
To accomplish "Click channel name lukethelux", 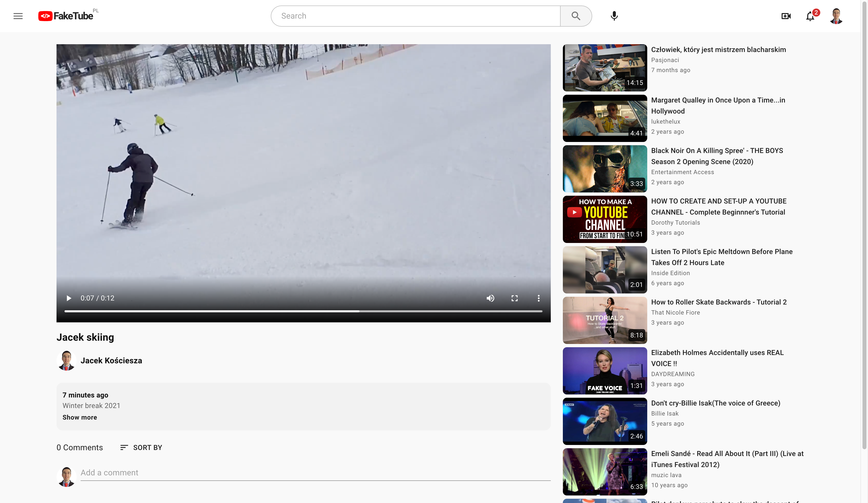I will coord(666,122).
